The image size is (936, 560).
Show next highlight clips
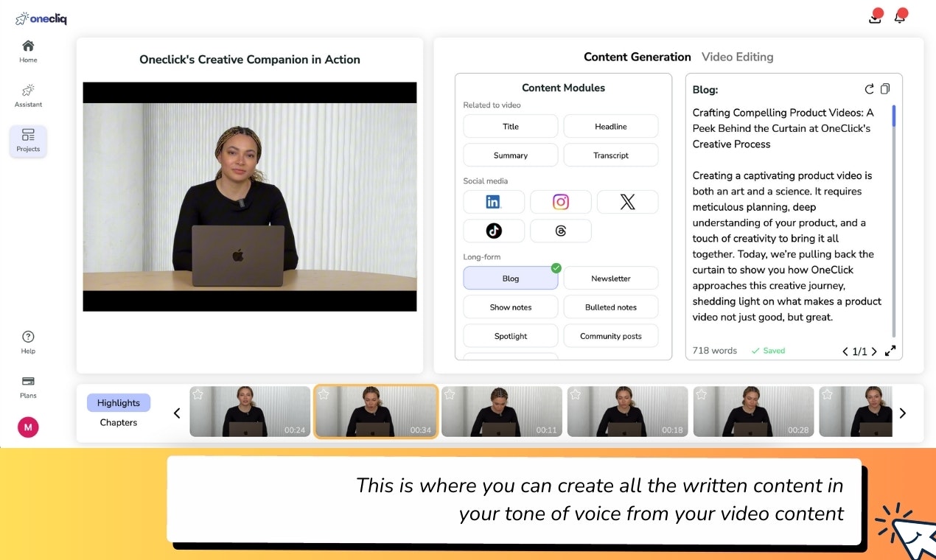coord(903,413)
